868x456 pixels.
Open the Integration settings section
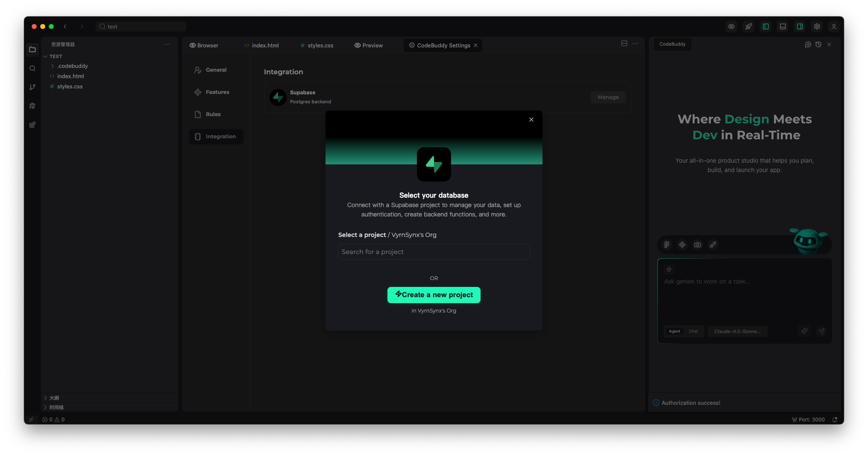click(x=216, y=137)
